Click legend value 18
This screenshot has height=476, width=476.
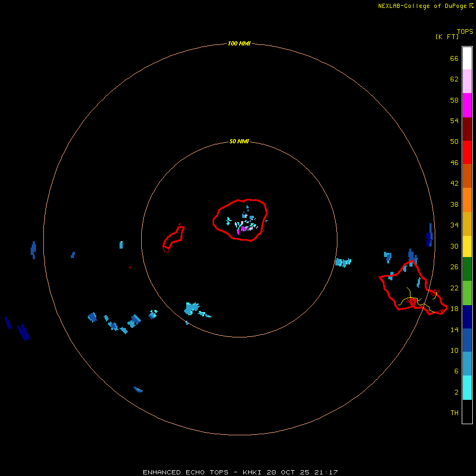click(454, 308)
